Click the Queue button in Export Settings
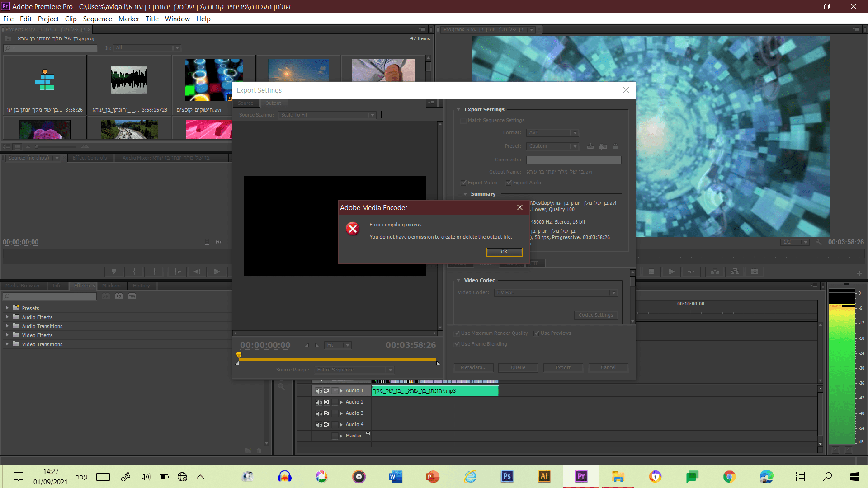 pos(518,367)
